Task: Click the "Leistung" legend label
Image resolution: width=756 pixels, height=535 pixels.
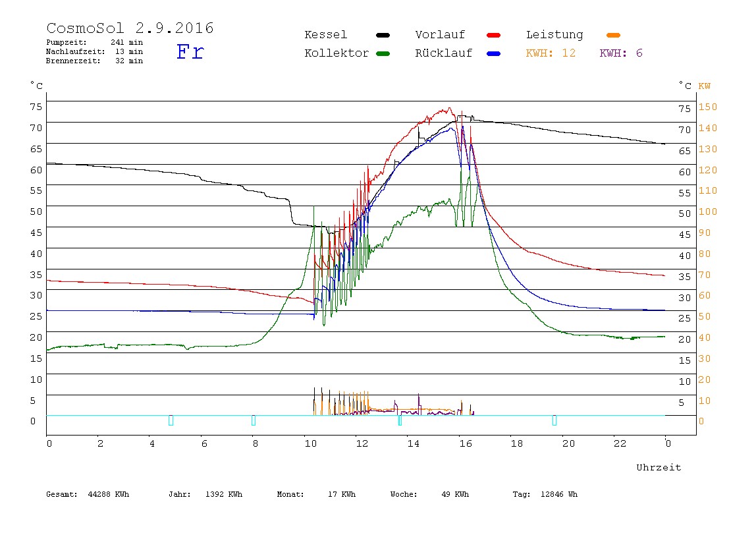Action: pyautogui.click(x=554, y=35)
